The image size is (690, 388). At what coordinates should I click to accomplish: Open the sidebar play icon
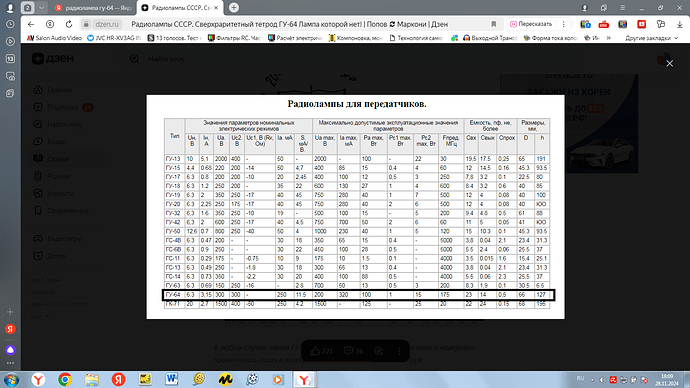point(10,41)
